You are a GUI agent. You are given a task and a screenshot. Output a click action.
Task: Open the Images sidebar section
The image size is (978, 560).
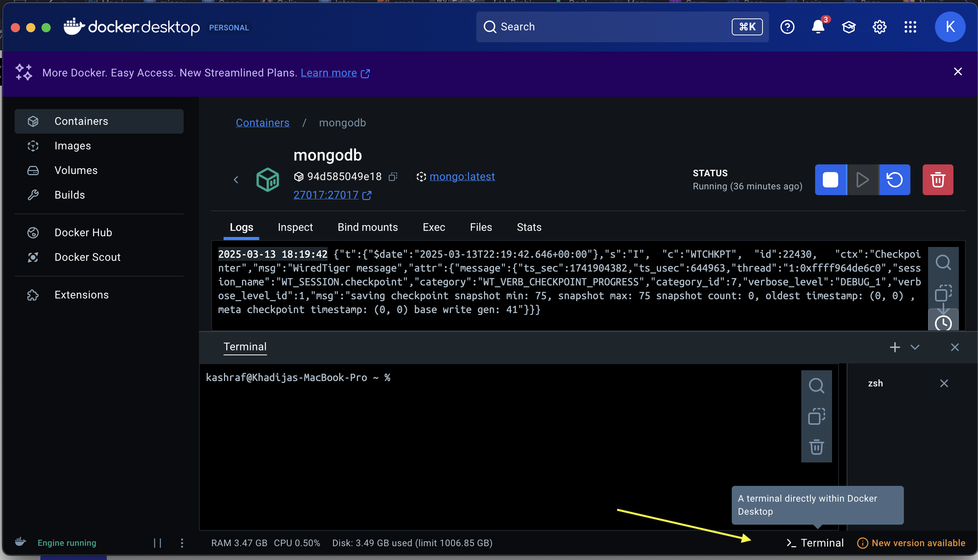click(99, 146)
